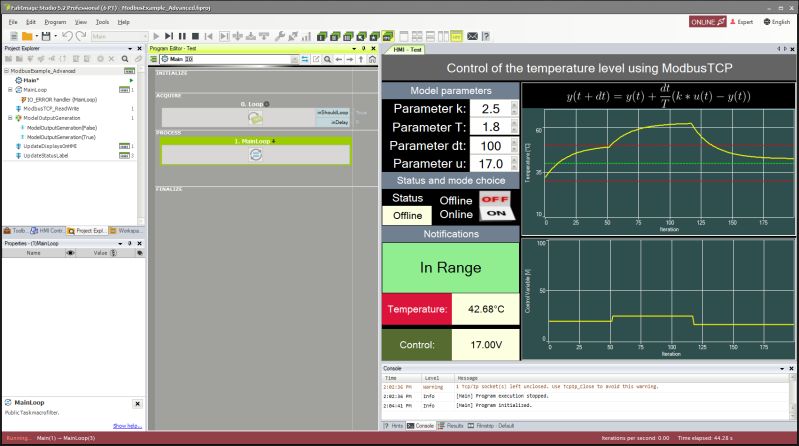Click the MainLoop filter icon in PROCESS section
799x446 pixels.
pyautogui.click(x=256, y=154)
